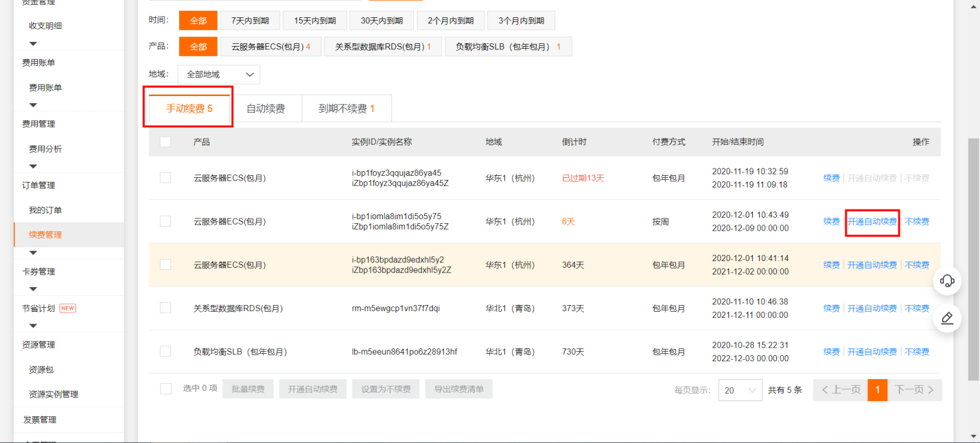980x443 pixels.
Task: Collapse arrow under 收支明细
Action: point(33,44)
